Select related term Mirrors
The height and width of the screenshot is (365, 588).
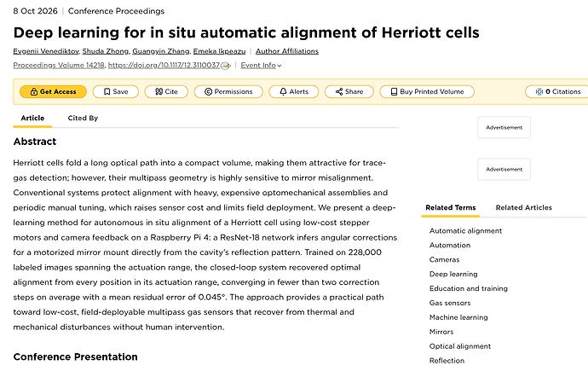[x=441, y=332]
